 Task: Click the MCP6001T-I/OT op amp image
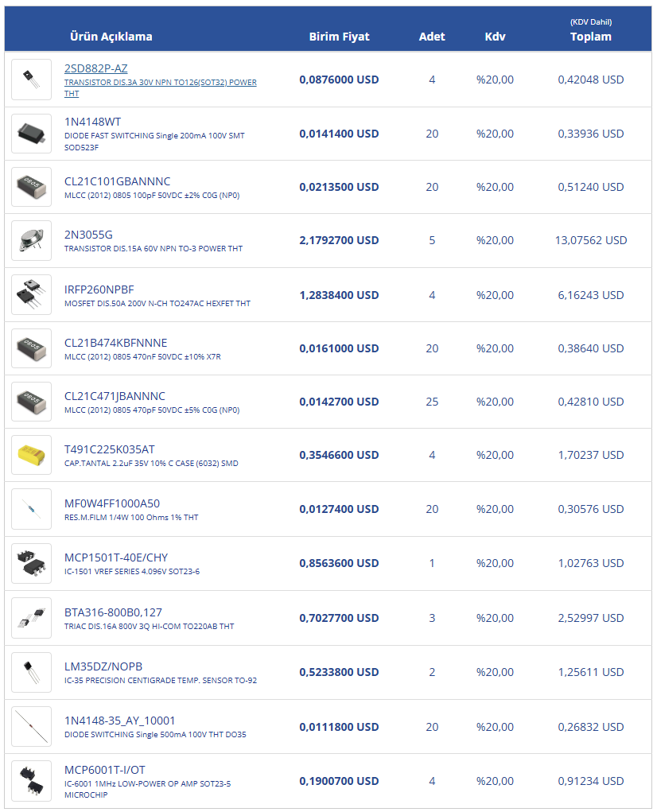(32, 781)
